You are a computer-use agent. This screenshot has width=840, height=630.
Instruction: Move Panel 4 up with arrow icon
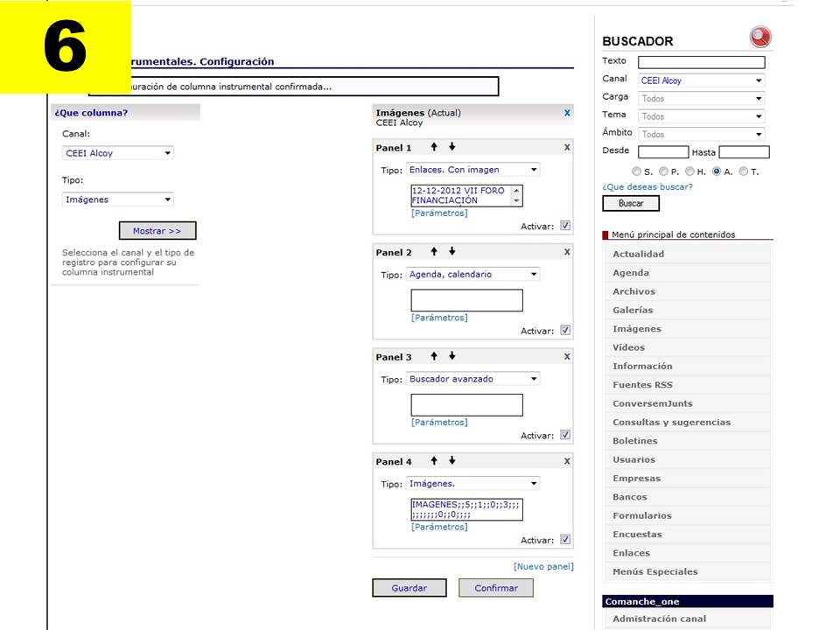point(434,461)
